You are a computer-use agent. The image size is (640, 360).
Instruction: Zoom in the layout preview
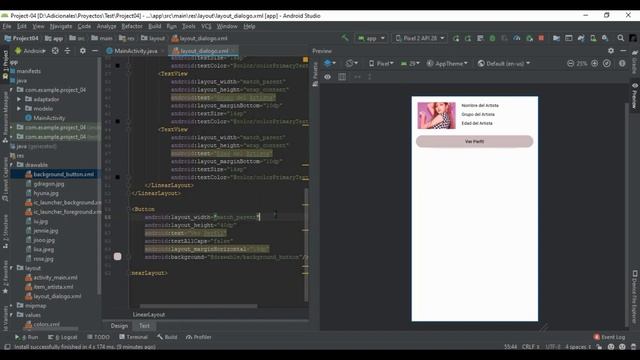click(595, 64)
